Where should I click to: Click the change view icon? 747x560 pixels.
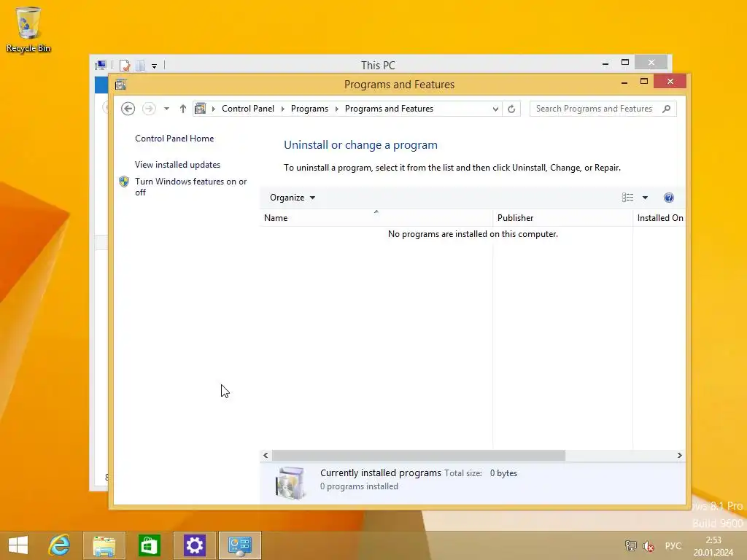[x=627, y=197]
